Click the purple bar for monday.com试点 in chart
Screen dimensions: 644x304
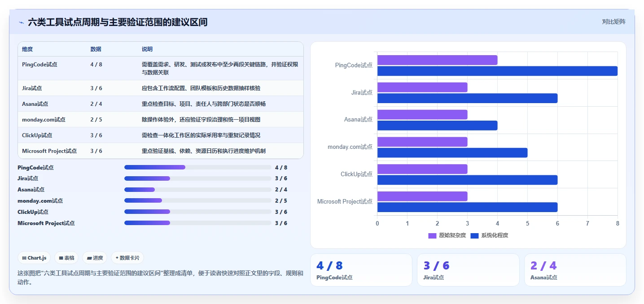pyautogui.click(x=422, y=142)
